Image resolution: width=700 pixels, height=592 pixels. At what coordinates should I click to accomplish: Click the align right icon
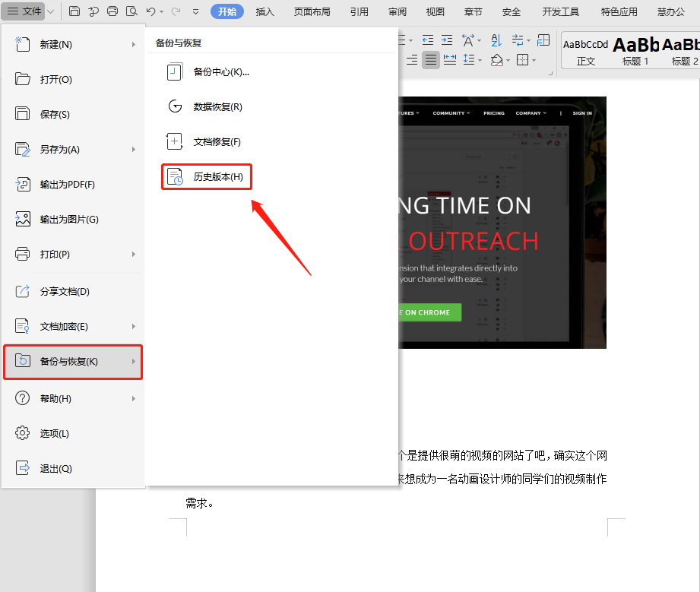coord(412,59)
